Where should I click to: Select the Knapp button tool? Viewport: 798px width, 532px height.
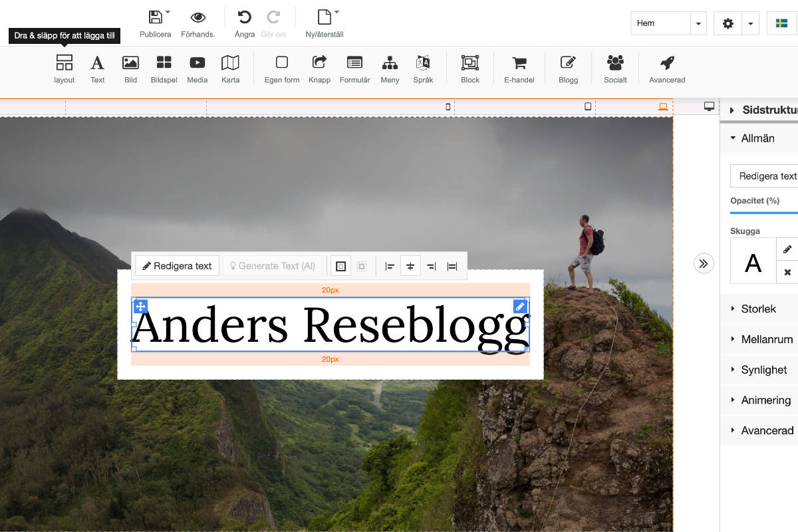tap(319, 69)
